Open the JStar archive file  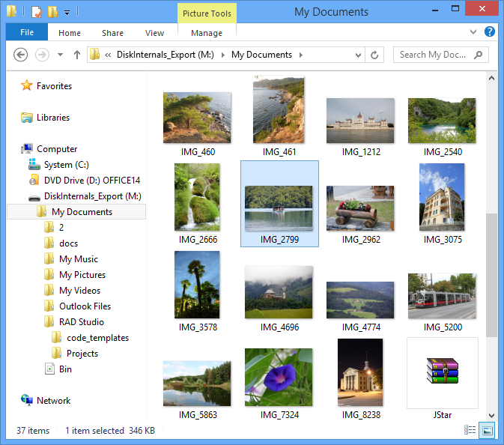coord(442,372)
